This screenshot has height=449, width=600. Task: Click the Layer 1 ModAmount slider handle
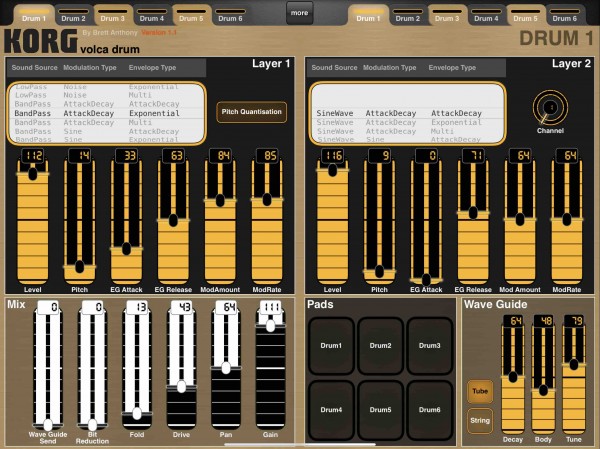(220, 200)
